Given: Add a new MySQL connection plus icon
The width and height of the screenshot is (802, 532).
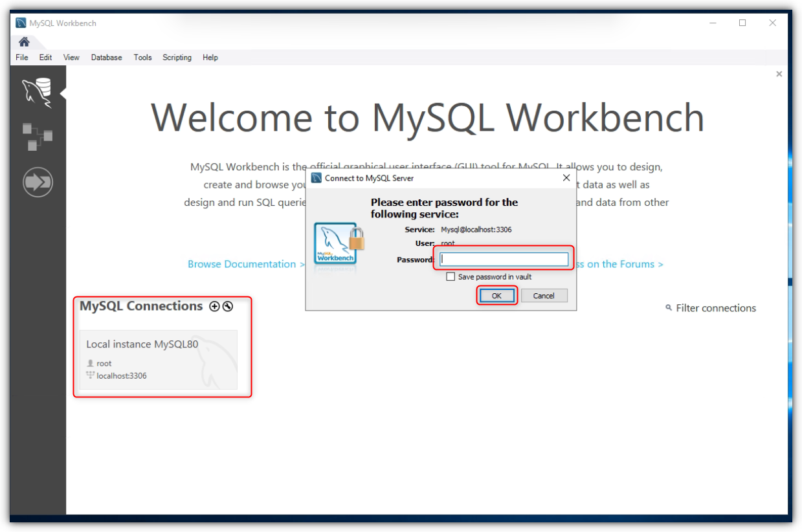Looking at the screenshot, I should 215,306.
